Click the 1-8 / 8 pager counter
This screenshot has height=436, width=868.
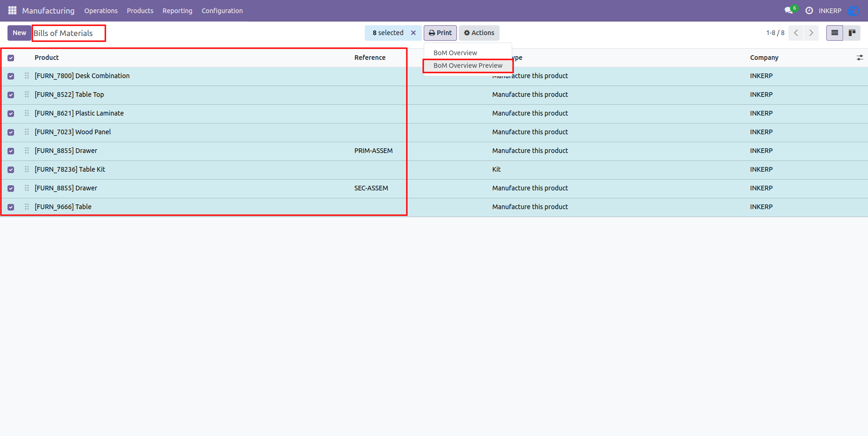[x=775, y=33]
